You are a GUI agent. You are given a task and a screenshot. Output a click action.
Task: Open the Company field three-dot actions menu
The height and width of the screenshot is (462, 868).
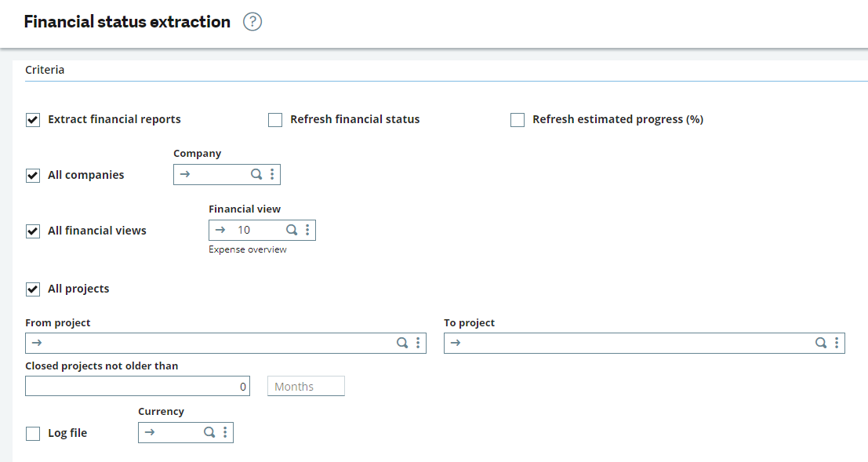(272, 174)
